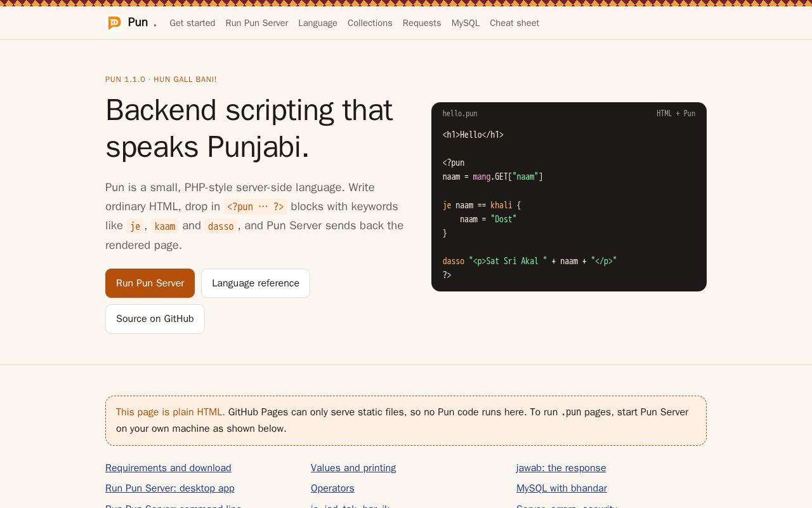Click the Pun brand name text
The image size is (812, 508).
(x=138, y=22)
